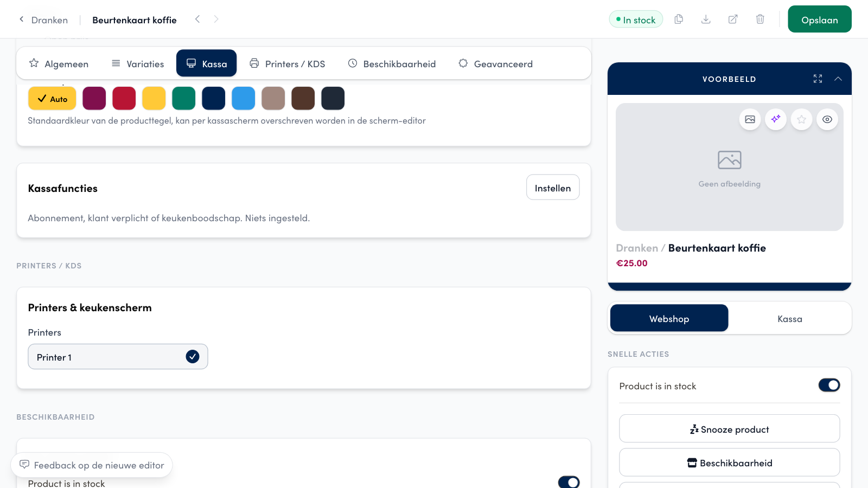Open Geavanceerd tab

(495, 63)
